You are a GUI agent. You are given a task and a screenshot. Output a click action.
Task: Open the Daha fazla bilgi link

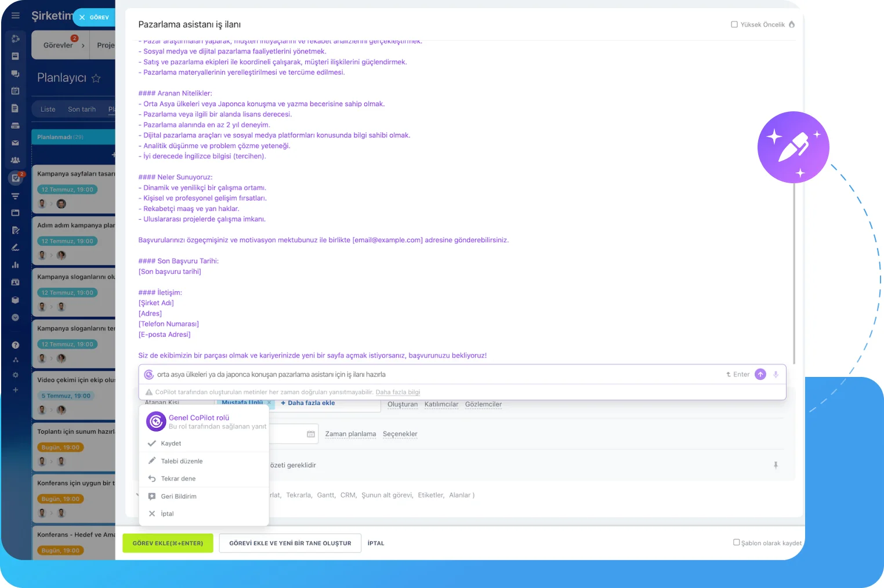398,392
